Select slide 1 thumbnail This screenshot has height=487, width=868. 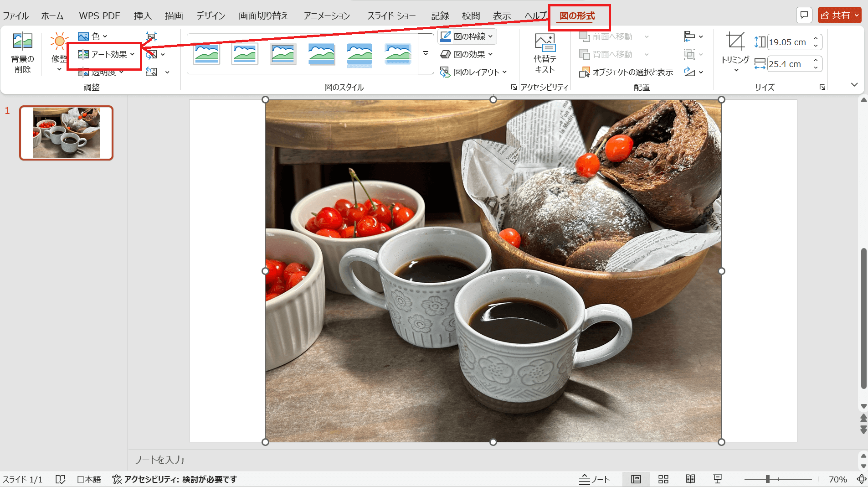coord(66,133)
